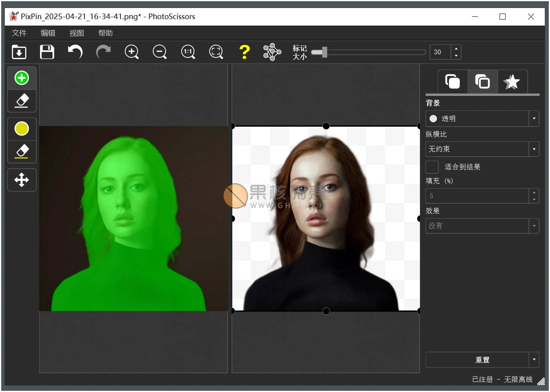Select the Move tool in the sidebar
Viewport: 550px width, 392px height.
pos(22,180)
